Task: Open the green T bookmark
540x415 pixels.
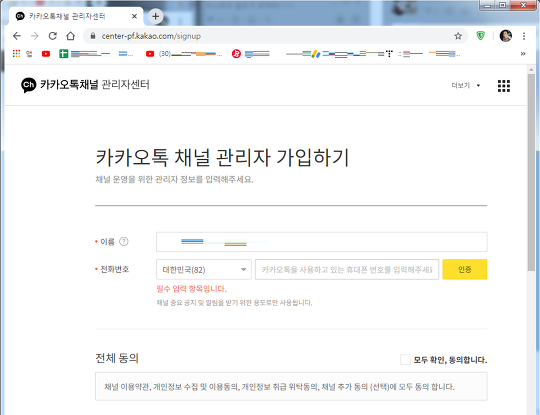Action: [x=63, y=53]
